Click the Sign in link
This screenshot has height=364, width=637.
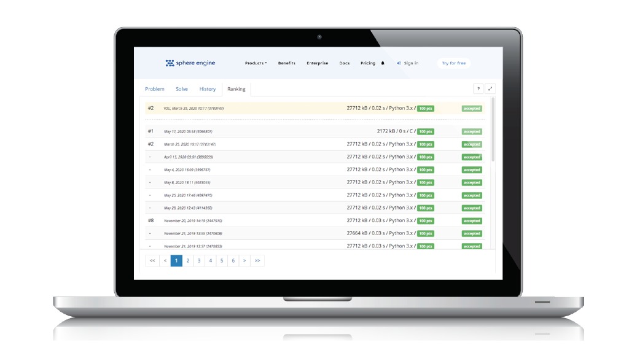(408, 63)
